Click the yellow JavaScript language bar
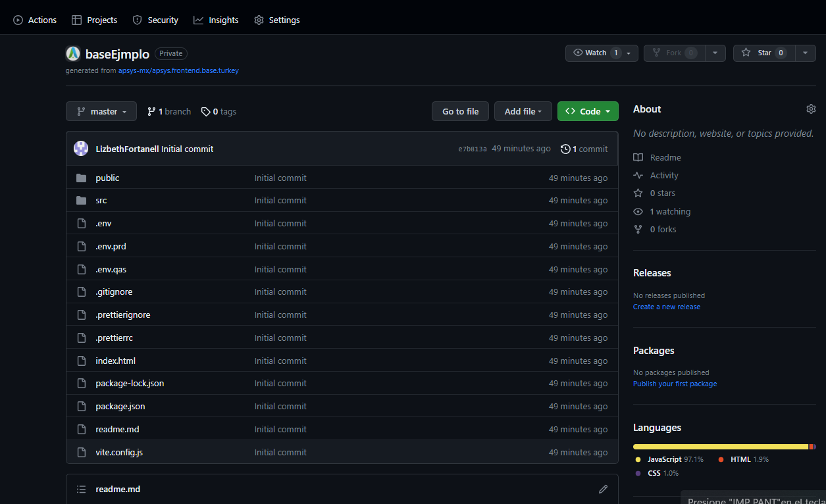826x504 pixels. (720, 447)
